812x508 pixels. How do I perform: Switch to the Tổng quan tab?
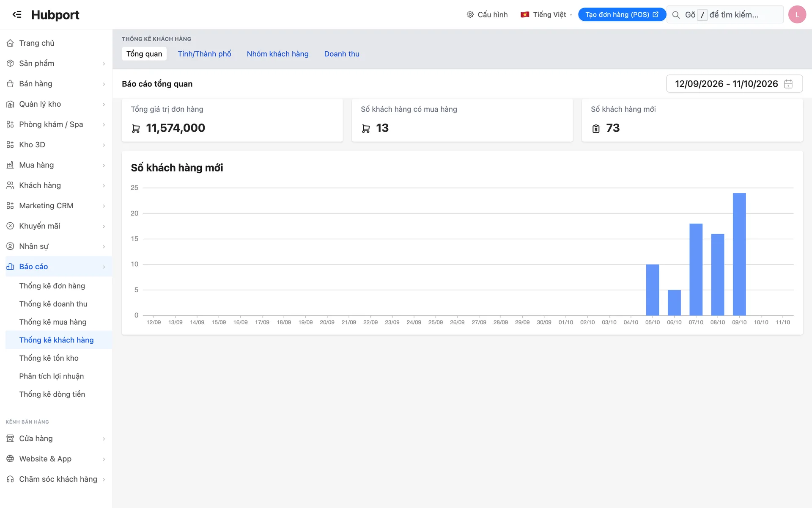[x=144, y=54]
